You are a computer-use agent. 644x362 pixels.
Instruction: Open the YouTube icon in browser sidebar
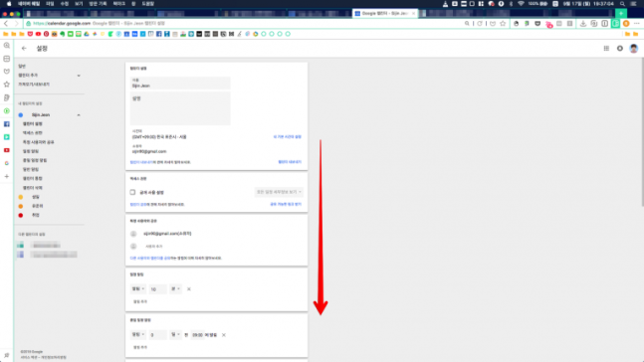pyautogui.click(x=7, y=150)
